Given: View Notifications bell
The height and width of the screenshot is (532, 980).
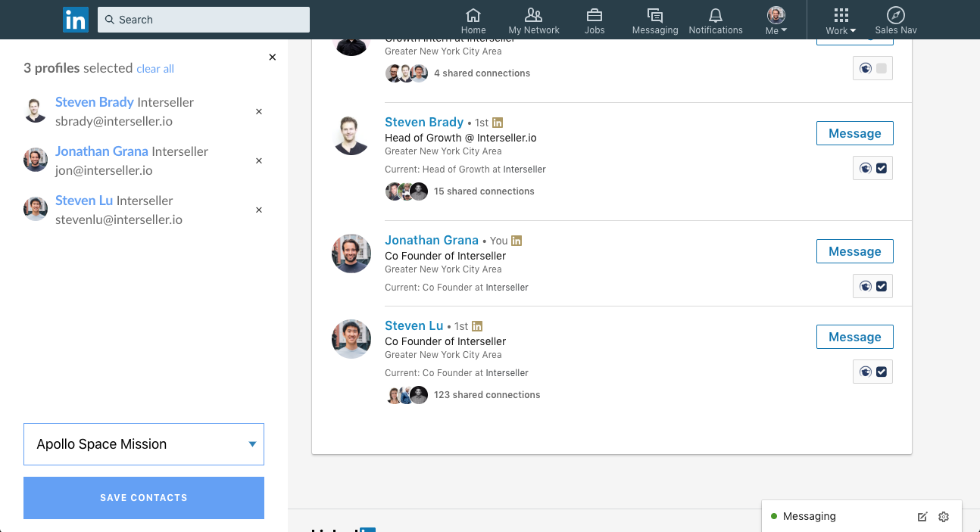Looking at the screenshot, I should point(716,20).
